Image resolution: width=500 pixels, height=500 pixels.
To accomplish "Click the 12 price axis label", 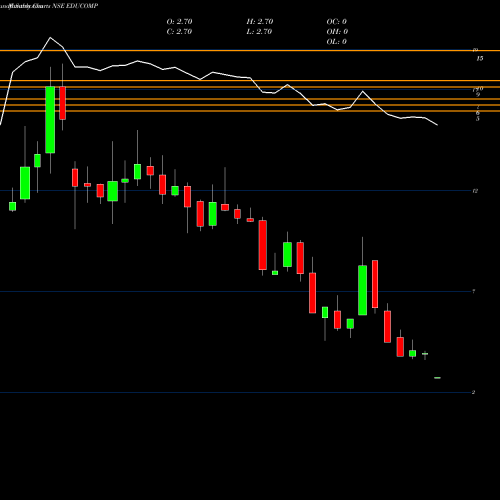I will tap(476, 191).
